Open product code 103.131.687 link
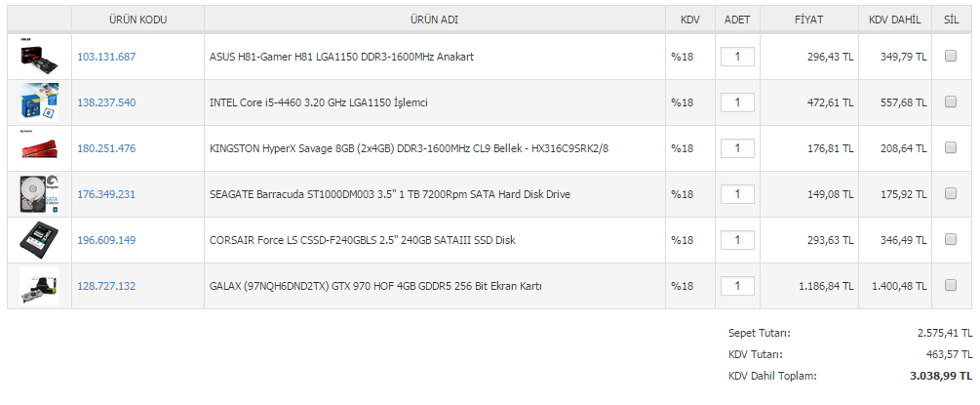The width and height of the screenshot is (980, 405). (106, 57)
